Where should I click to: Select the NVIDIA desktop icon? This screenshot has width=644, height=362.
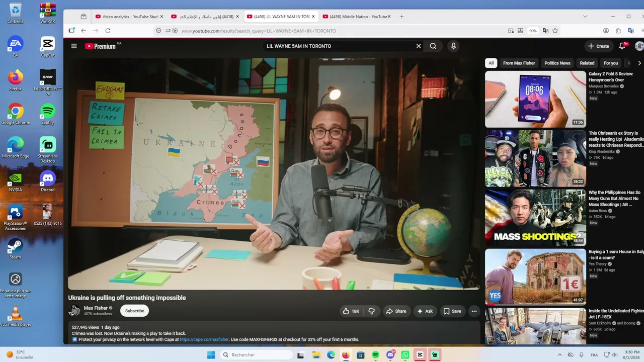pyautogui.click(x=16, y=182)
